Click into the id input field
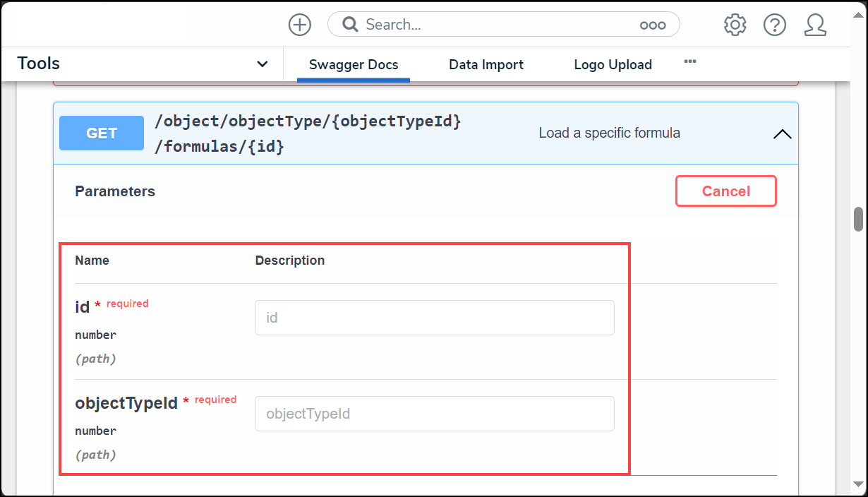868x497 pixels. [x=435, y=318]
